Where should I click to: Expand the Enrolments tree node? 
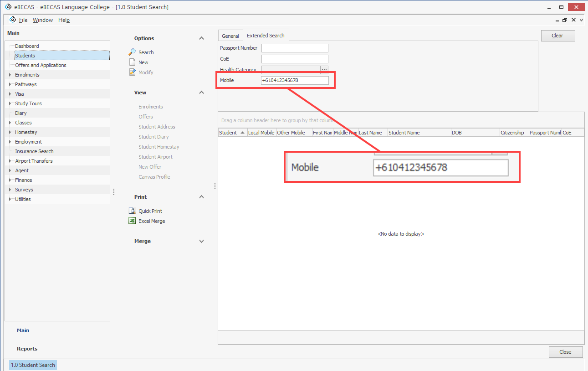point(10,75)
